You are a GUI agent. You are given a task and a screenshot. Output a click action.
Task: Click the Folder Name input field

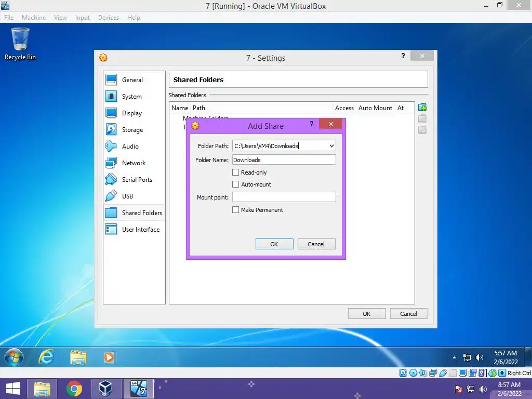(x=284, y=160)
